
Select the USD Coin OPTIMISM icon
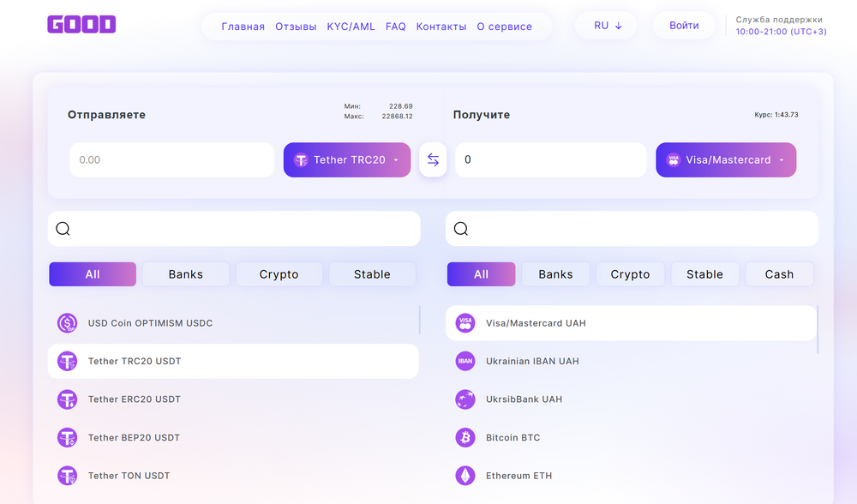tap(67, 323)
